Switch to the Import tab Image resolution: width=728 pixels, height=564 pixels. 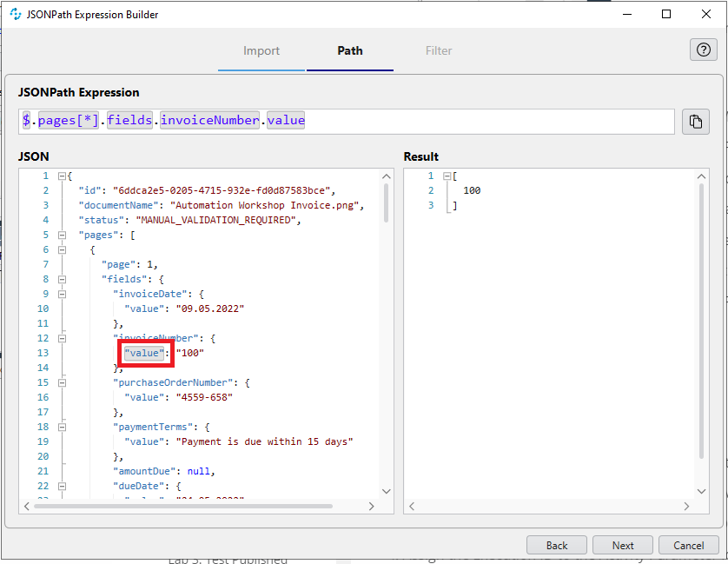(x=261, y=50)
